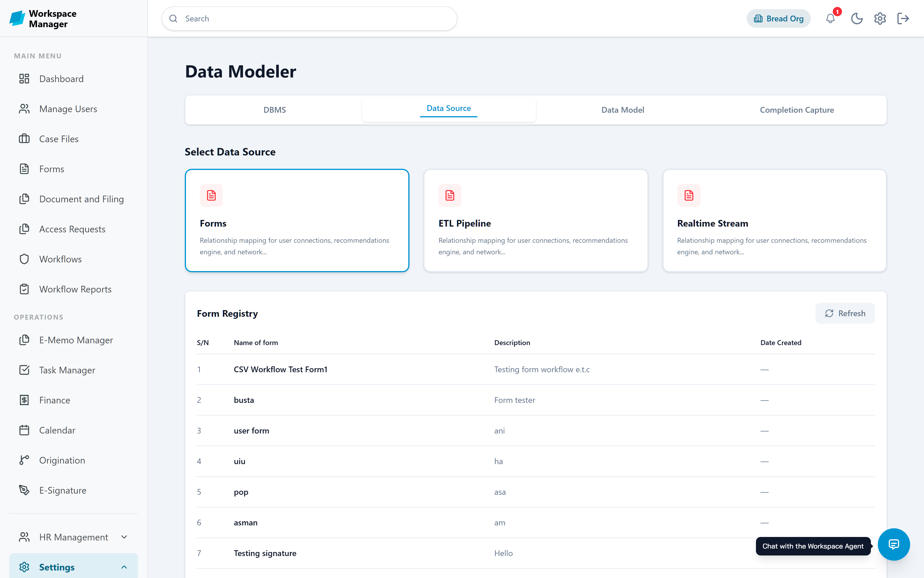Image resolution: width=924 pixels, height=578 pixels.
Task: Click the red ETL Pipeline card icon
Action: coord(450,195)
